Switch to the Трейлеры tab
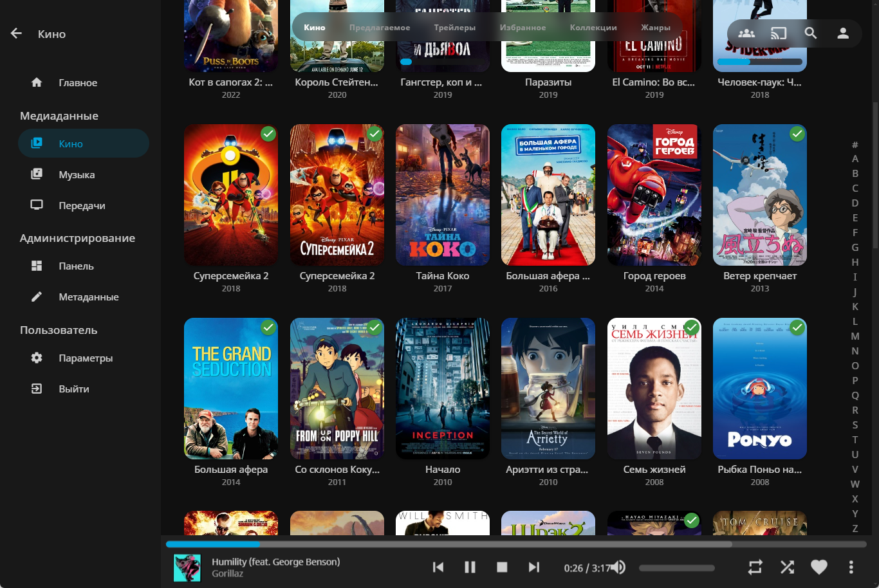The height and width of the screenshot is (588, 879). pos(455,28)
